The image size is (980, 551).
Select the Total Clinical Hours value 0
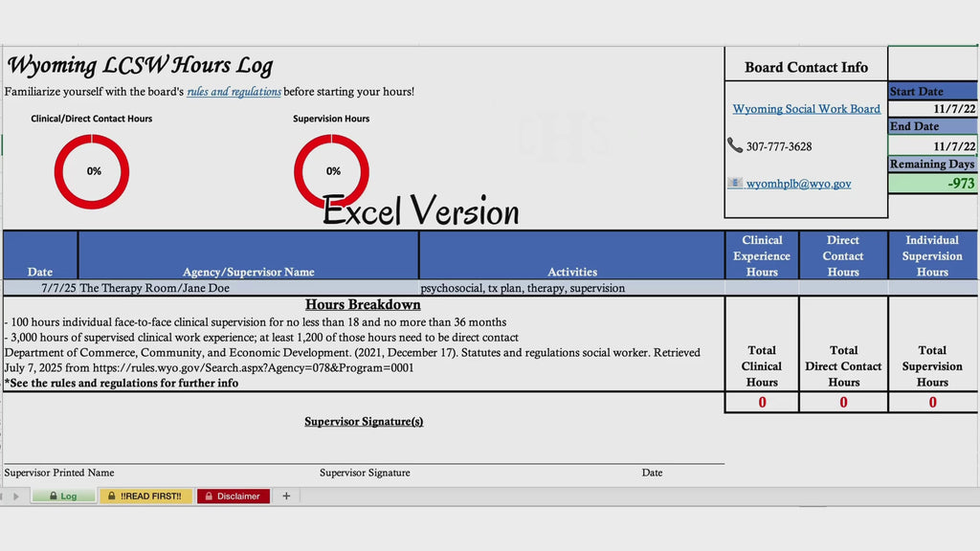pyautogui.click(x=762, y=403)
